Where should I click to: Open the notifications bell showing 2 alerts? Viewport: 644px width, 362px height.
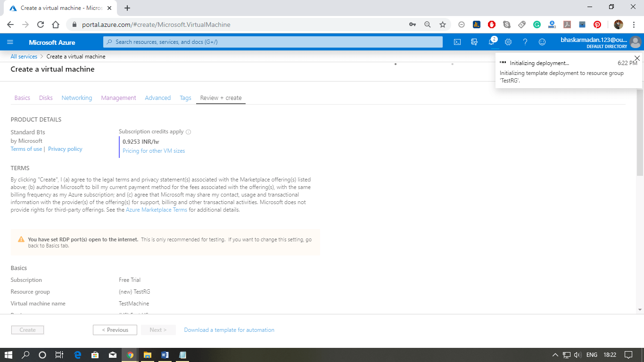tap(491, 42)
